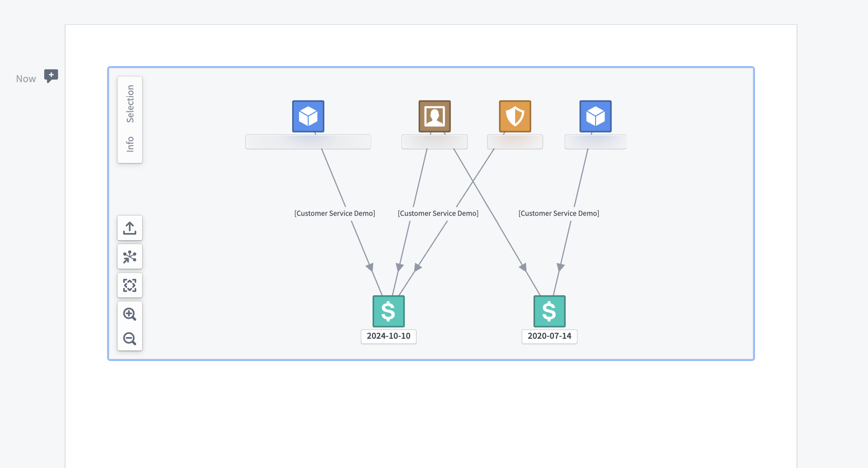Click the fit-to-screen selection icon
The image size is (868, 468).
pyautogui.click(x=130, y=285)
